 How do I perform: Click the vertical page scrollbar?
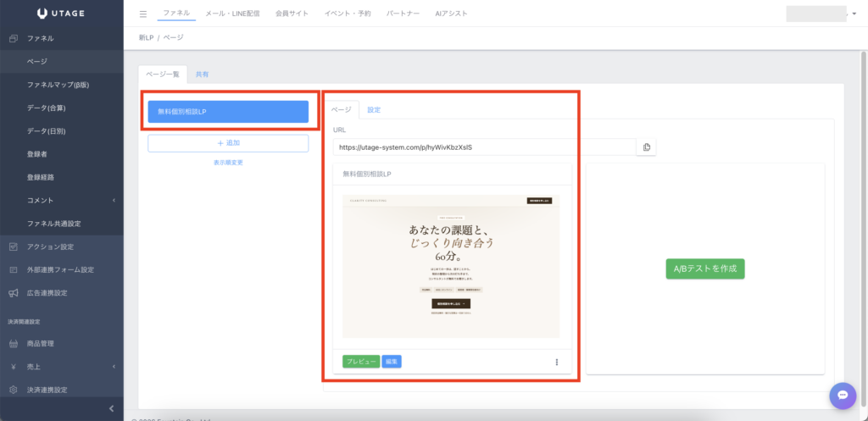(x=863, y=227)
